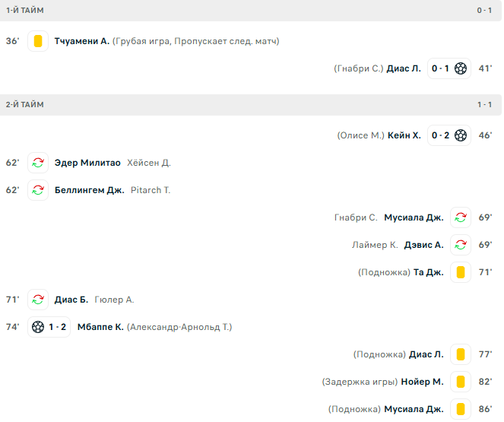Click yellow card at 86' for Мусиала
This screenshot has width=504, height=422.
click(460, 409)
